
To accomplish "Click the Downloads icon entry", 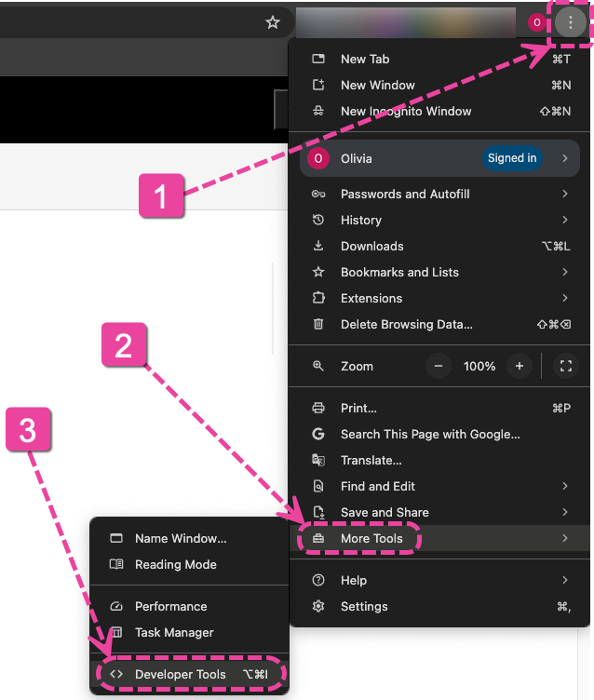I will coord(318,246).
